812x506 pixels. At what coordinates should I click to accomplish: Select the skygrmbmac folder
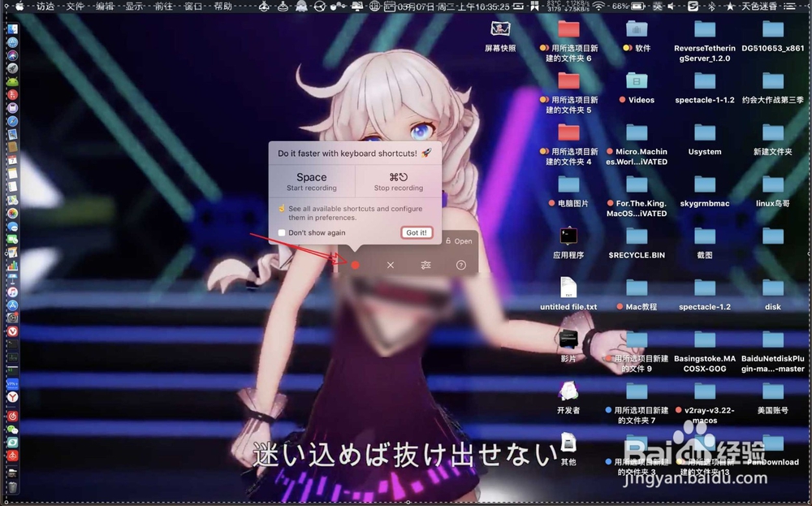tap(705, 185)
